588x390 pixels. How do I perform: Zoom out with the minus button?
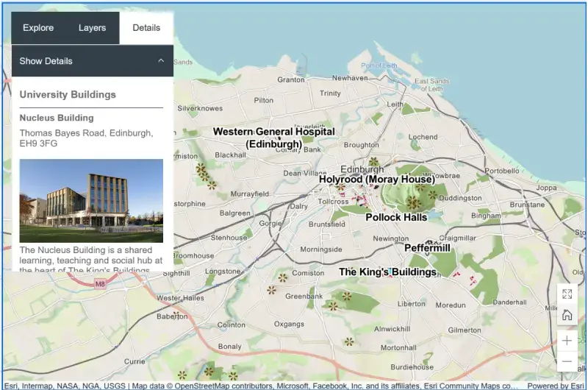[567, 362]
